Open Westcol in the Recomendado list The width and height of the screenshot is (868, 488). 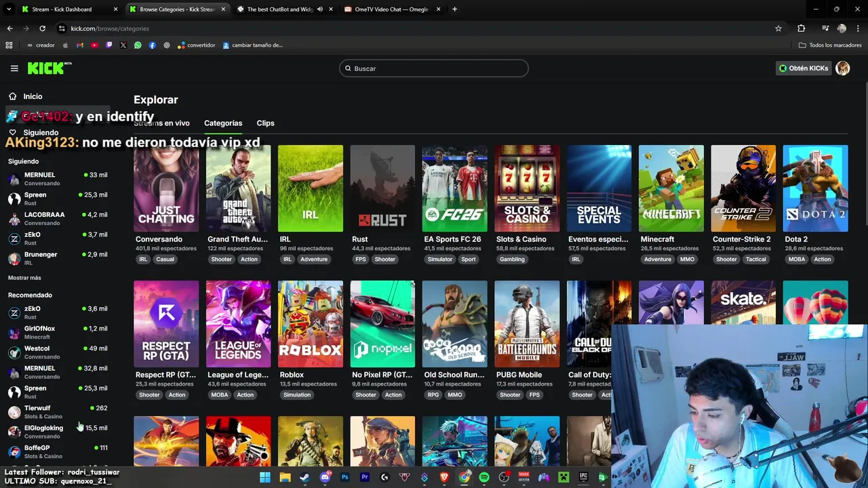coord(58,352)
